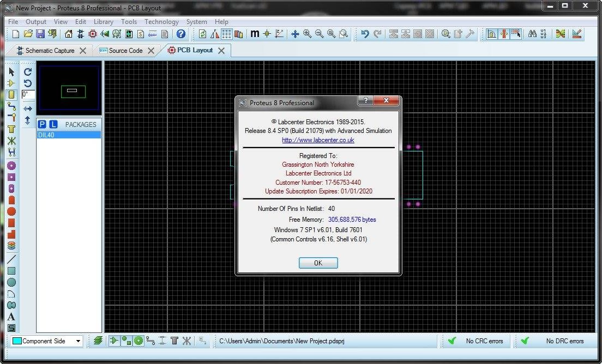The width and height of the screenshot is (602, 364).
Task: Select the Square Through-hole Pad tool
Action: click(11, 177)
